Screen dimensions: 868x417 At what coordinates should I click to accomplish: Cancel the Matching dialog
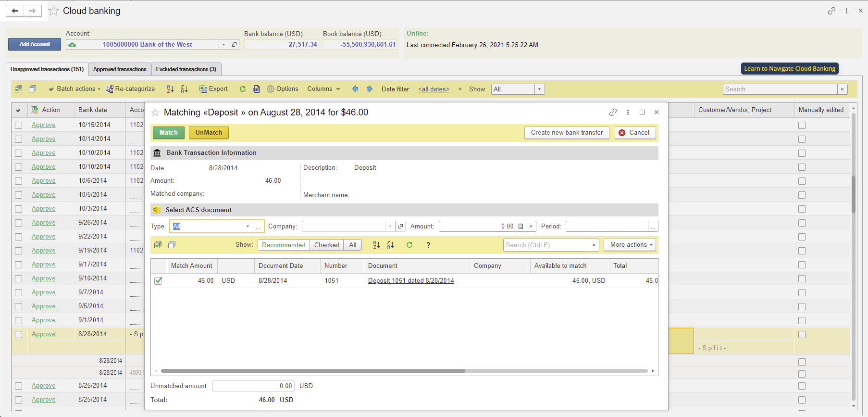coord(635,133)
